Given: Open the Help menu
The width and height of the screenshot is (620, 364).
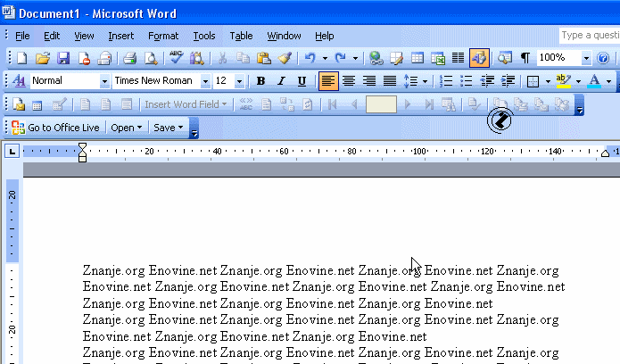Looking at the screenshot, I should [x=324, y=36].
